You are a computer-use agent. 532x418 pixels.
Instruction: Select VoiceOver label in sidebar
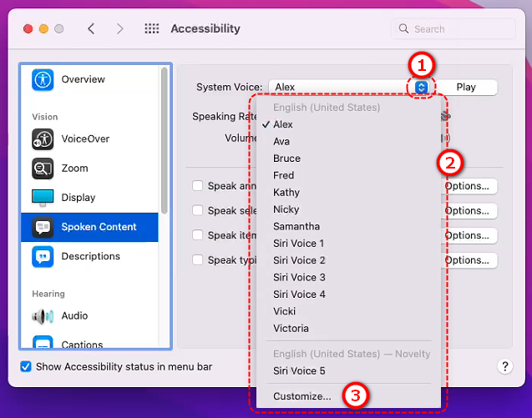coord(85,139)
